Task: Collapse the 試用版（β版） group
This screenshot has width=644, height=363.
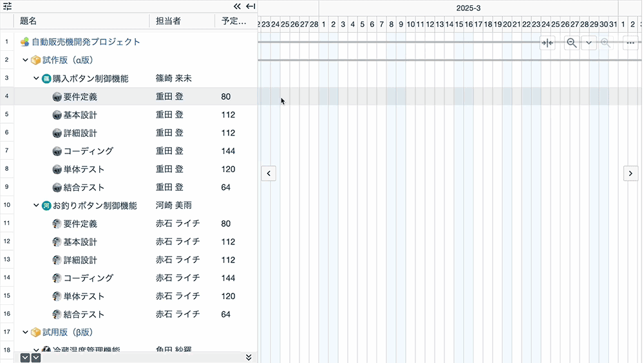Action: click(x=25, y=333)
